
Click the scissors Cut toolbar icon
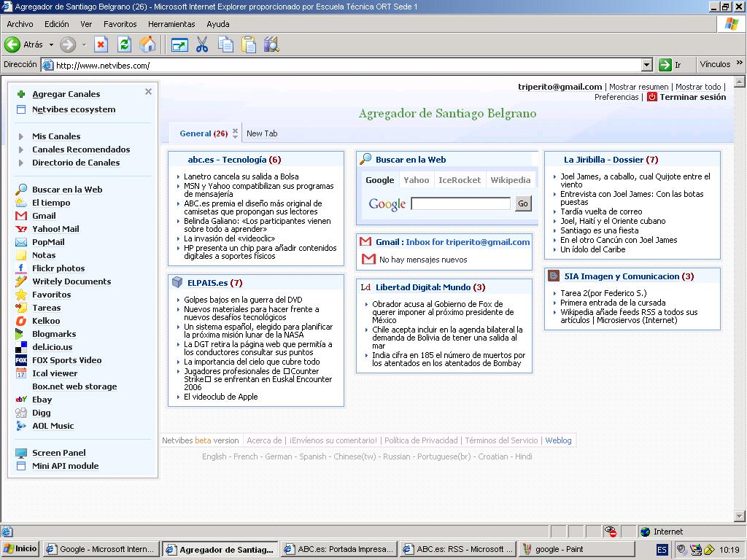202,44
